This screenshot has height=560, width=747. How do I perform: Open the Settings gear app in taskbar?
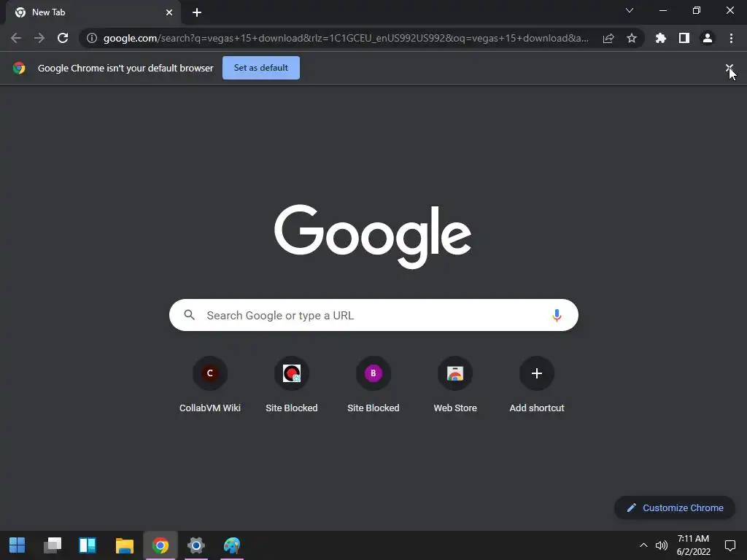[196, 545]
